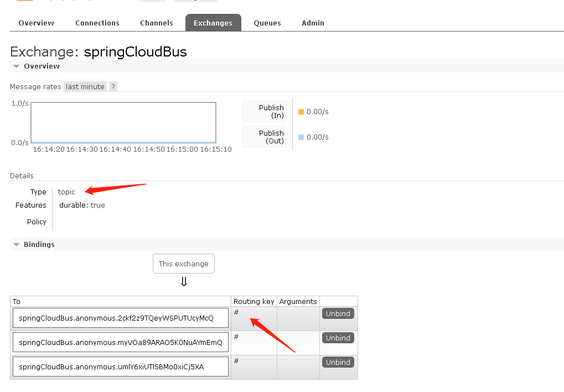Click the 'Exchange: springCloudBus' heading
564x392 pixels.
click(99, 52)
